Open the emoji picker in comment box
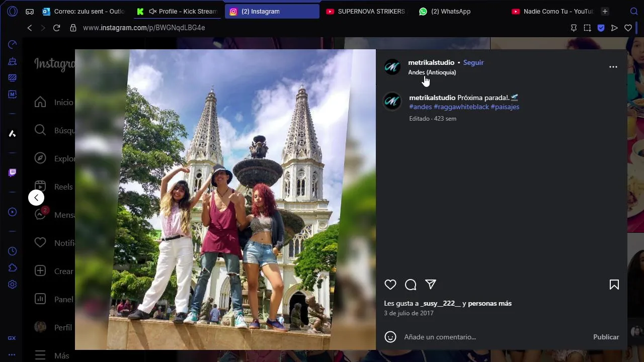 390,337
